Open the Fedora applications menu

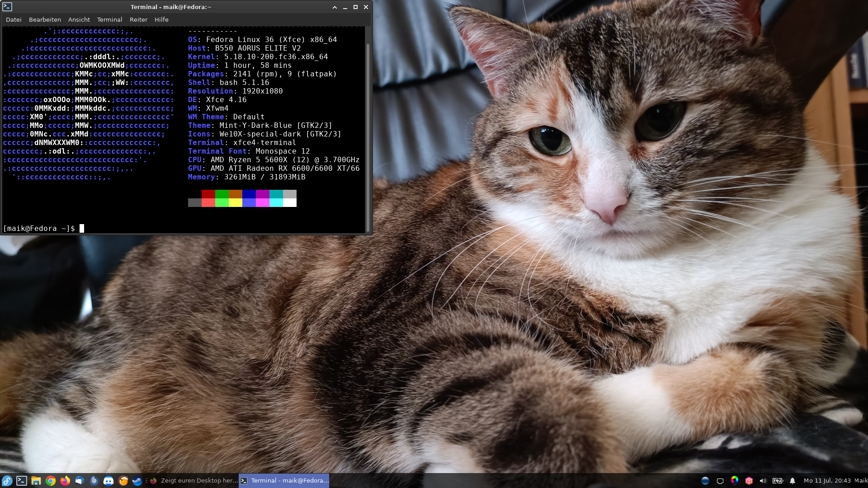click(7, 481)
